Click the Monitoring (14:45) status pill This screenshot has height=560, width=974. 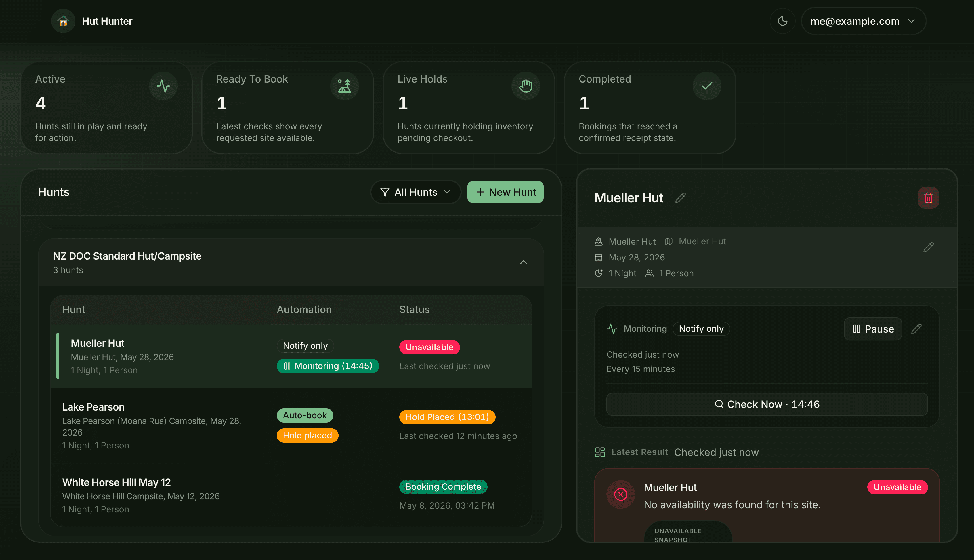(x=328, y=366)
